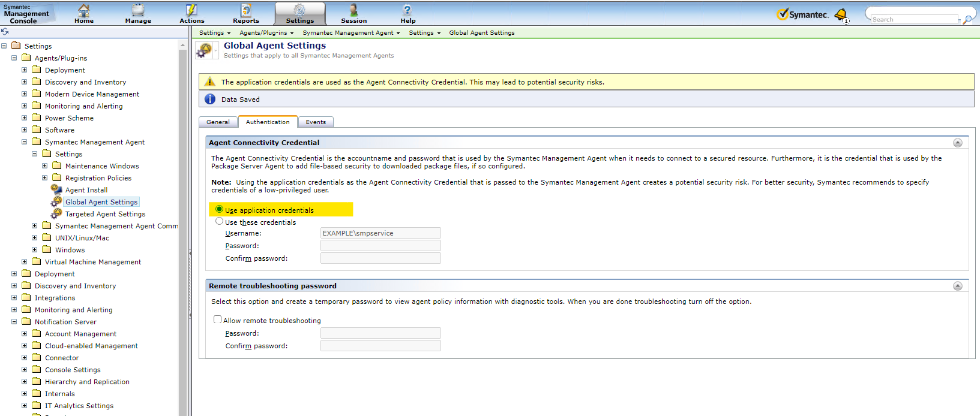
Task: Click the tree refresh icon
Action: tap(5, 32)
